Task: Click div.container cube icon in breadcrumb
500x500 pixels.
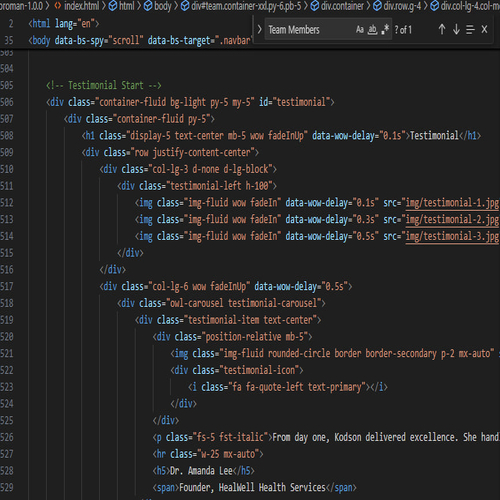Action: coord(315,6)
